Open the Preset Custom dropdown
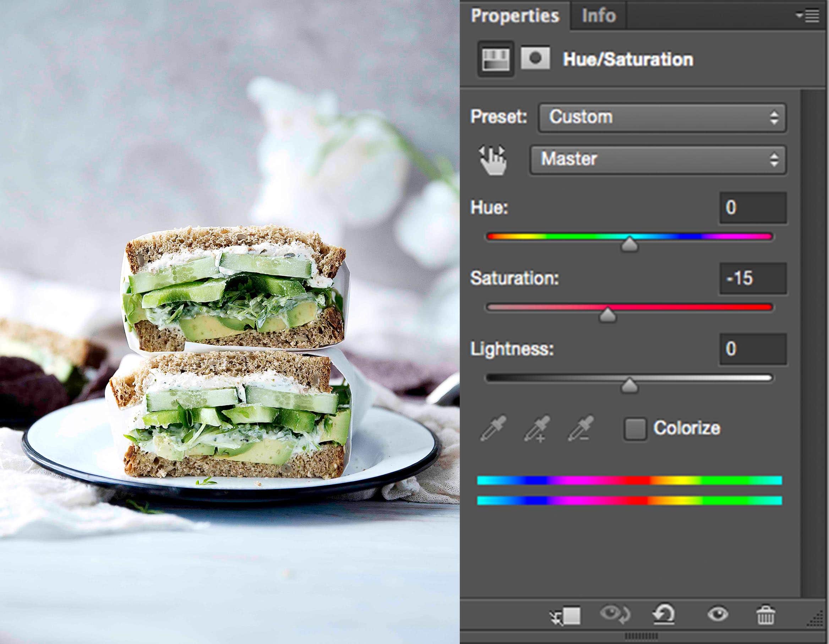 [662, 117]
